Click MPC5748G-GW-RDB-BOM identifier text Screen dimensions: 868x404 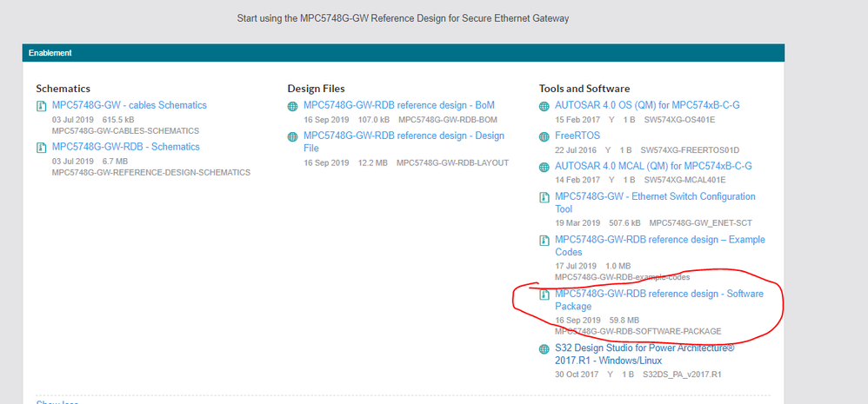(x=448, y=119)
